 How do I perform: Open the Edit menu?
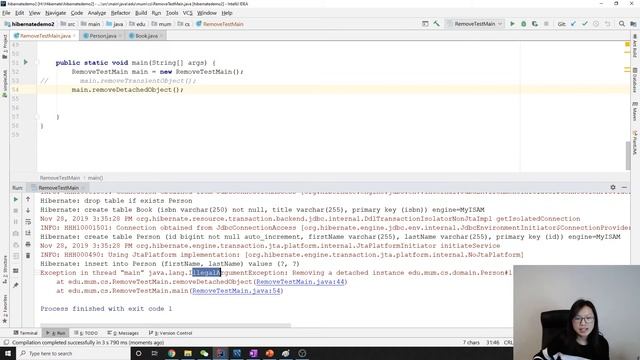(20, 13)
